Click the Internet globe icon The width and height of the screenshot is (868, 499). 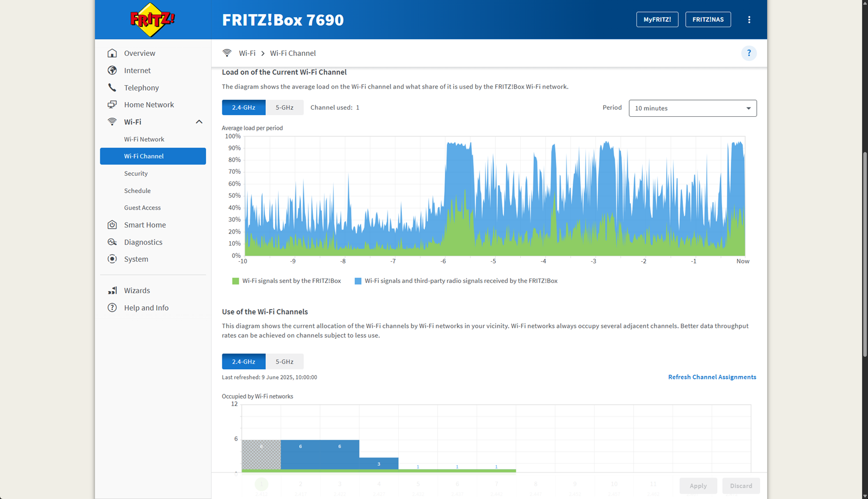[x=112, y=70]
